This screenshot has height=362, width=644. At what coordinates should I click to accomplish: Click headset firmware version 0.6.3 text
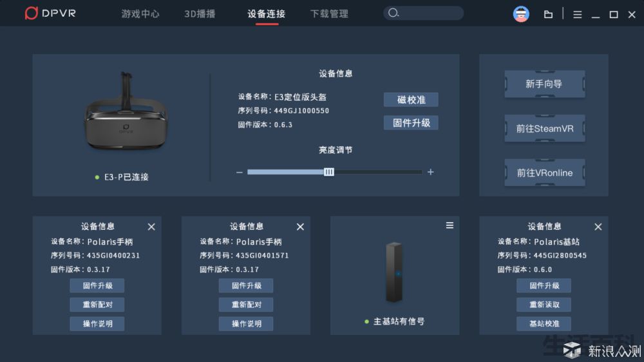tap(283, 124)
